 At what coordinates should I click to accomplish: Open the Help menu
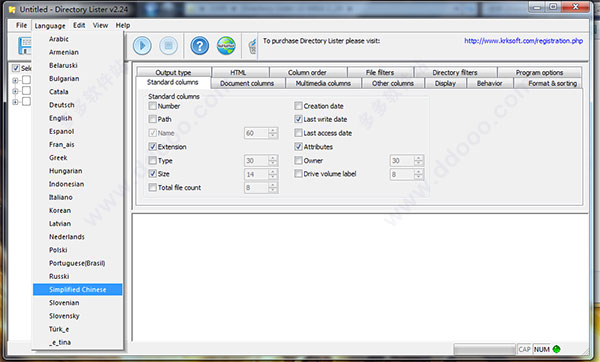(x=123, y=25)
